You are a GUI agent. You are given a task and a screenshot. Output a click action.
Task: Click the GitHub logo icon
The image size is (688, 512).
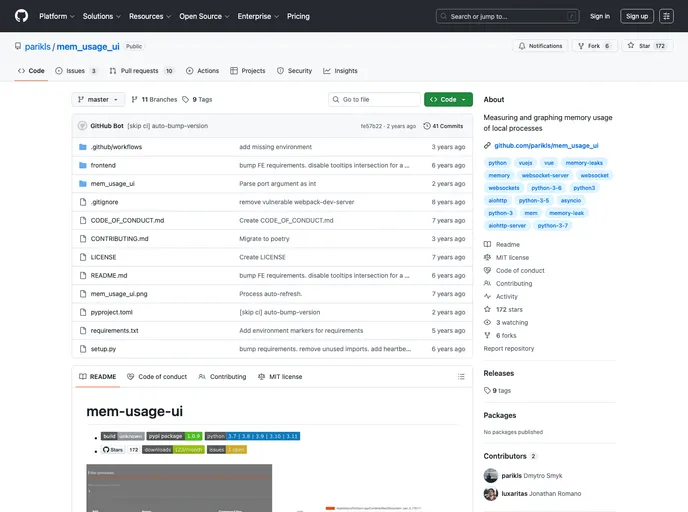[21, 16]
